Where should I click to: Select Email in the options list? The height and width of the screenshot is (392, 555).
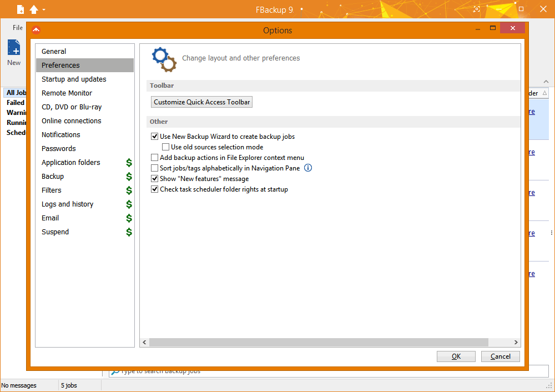(85, 218)
